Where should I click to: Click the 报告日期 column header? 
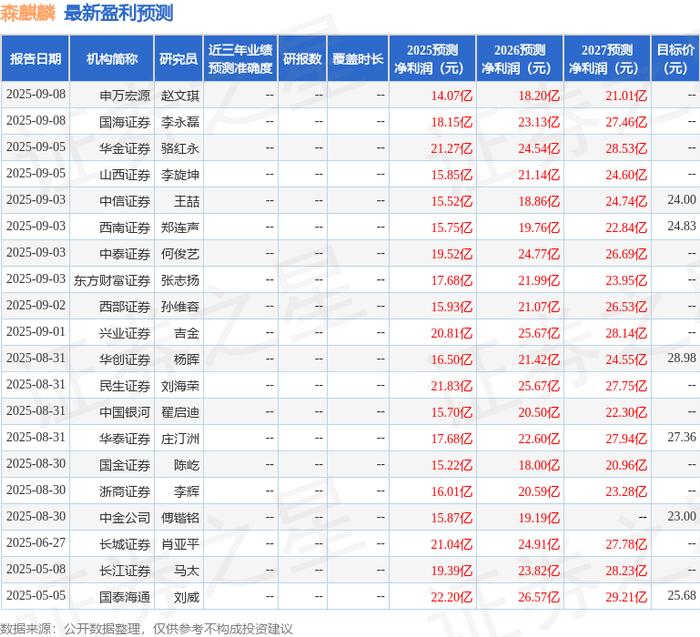(35, 59)
